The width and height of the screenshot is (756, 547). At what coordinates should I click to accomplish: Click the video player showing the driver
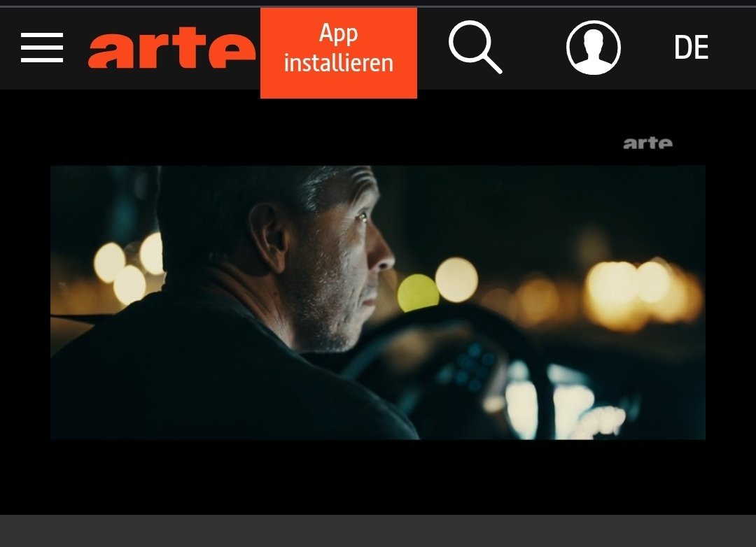378,302
